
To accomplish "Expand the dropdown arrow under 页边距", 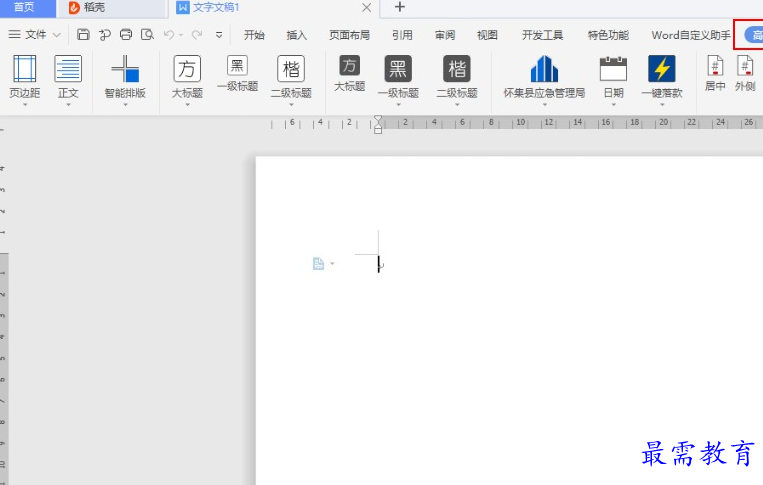I will (25, 105).
